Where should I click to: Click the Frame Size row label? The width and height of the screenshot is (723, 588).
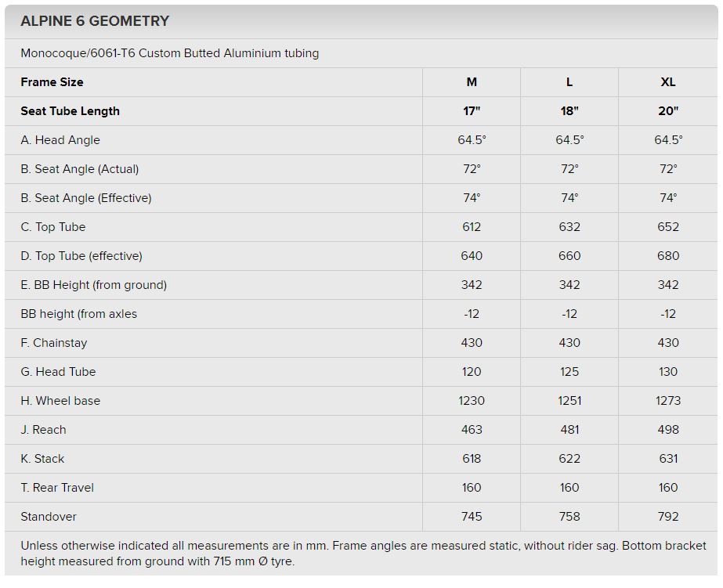pyautogui.click(x=52, y=82)
